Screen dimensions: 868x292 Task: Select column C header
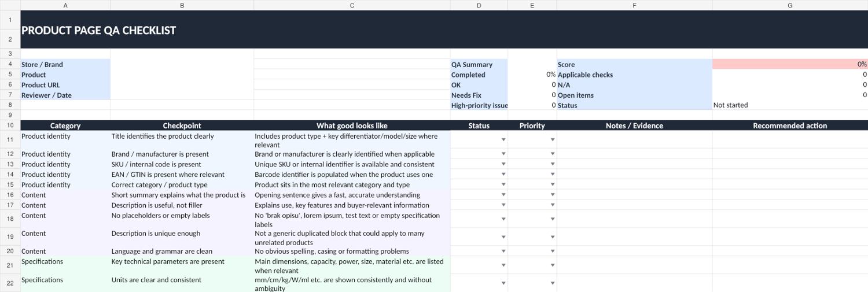pos(352,5)
